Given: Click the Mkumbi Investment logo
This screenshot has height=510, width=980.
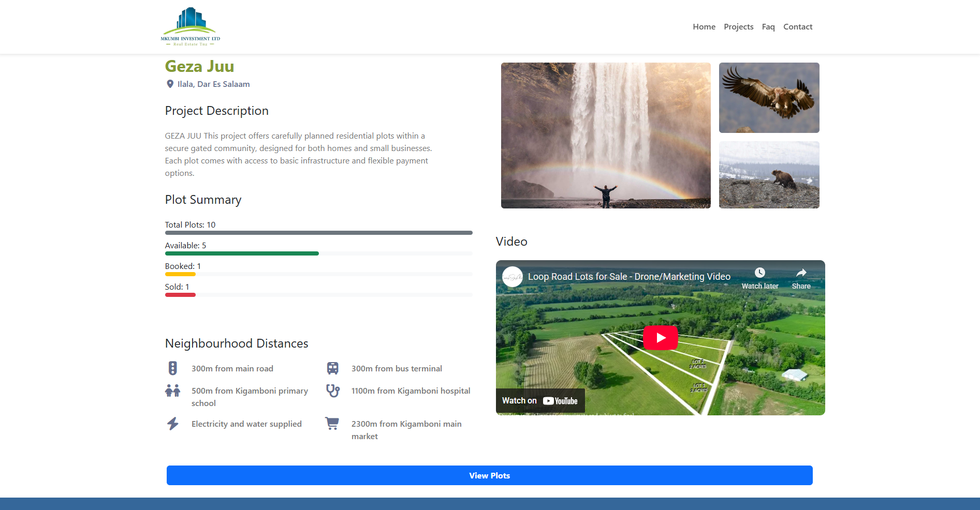Looking at the screenshot, I should (x=189, y=26).
